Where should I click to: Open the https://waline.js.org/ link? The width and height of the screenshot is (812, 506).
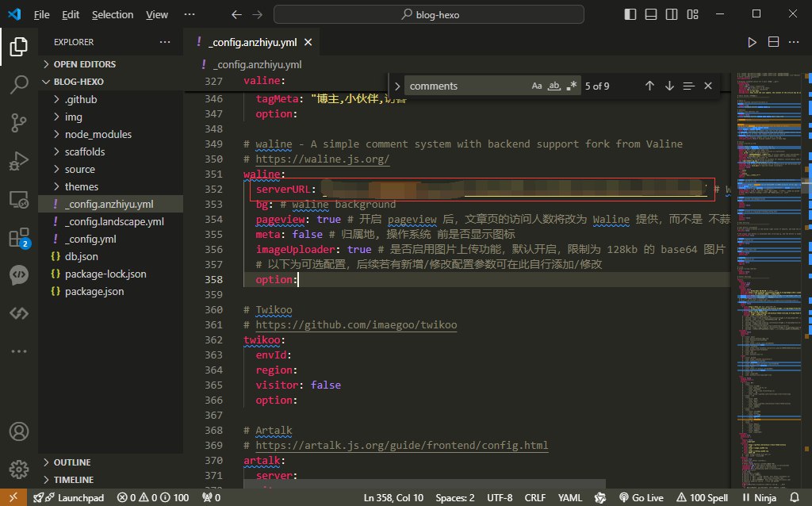coord(321,159)
